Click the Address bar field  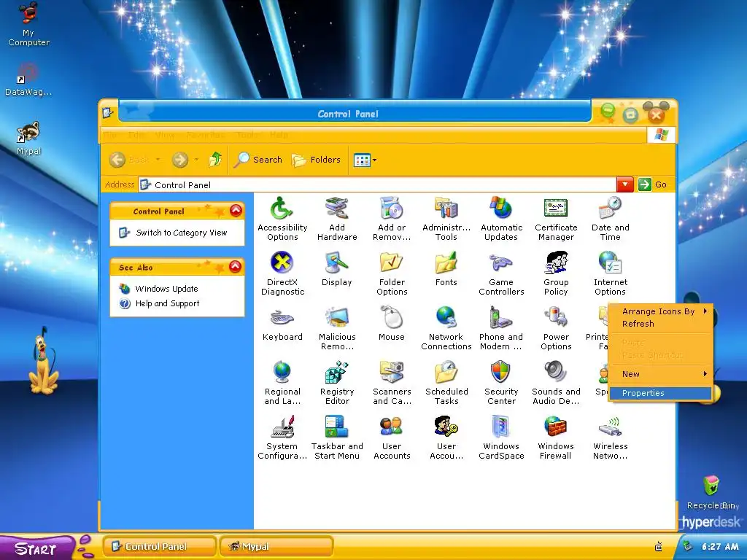(x=377, y=184)
